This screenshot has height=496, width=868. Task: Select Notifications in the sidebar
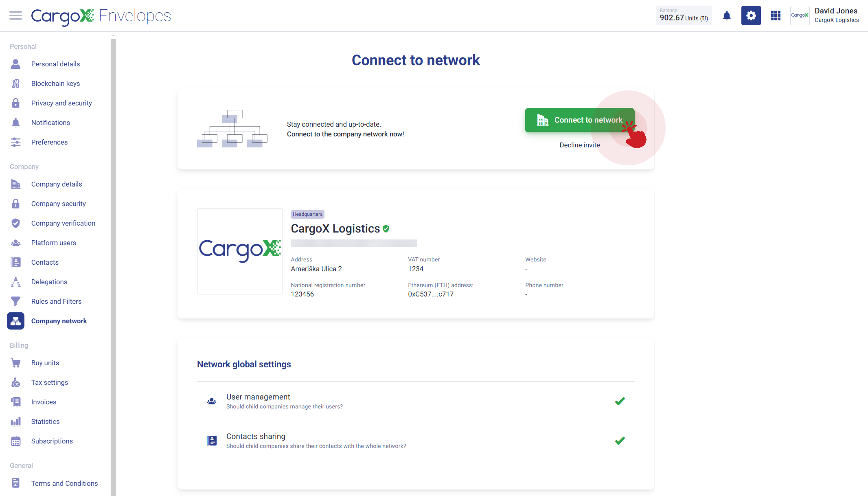tap(50, 123)
